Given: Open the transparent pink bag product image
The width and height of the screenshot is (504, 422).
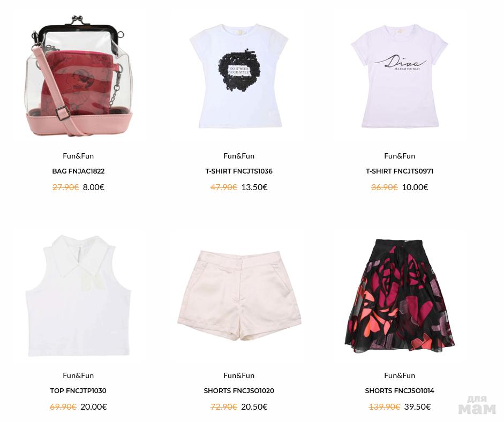Looking at the screenshot, I should pos(78,76).
